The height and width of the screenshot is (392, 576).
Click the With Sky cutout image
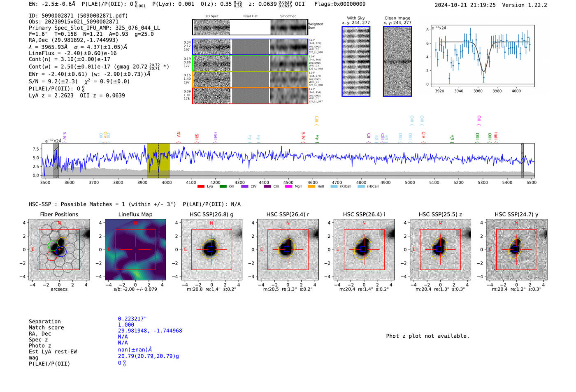click(356, 62)
